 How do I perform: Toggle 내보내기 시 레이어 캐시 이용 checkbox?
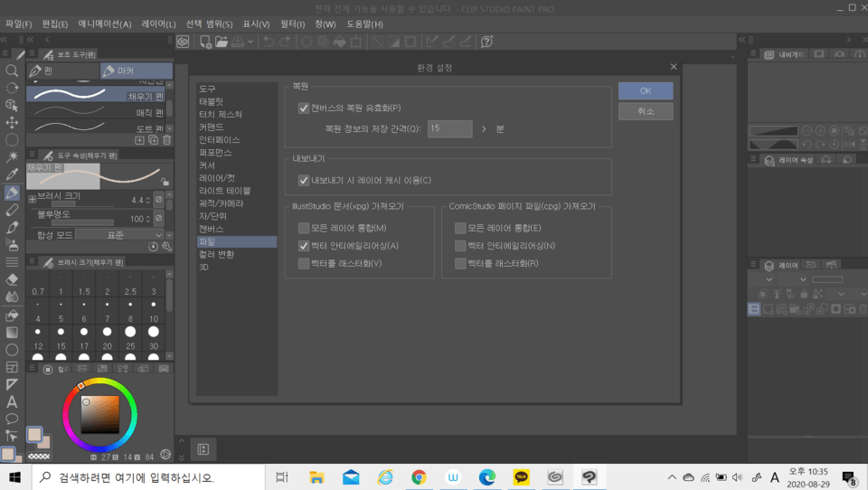click(x=304, y=180)
